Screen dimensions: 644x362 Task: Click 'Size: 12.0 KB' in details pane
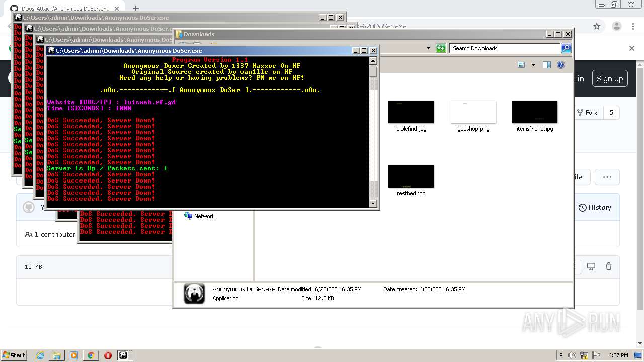(317, 298)
